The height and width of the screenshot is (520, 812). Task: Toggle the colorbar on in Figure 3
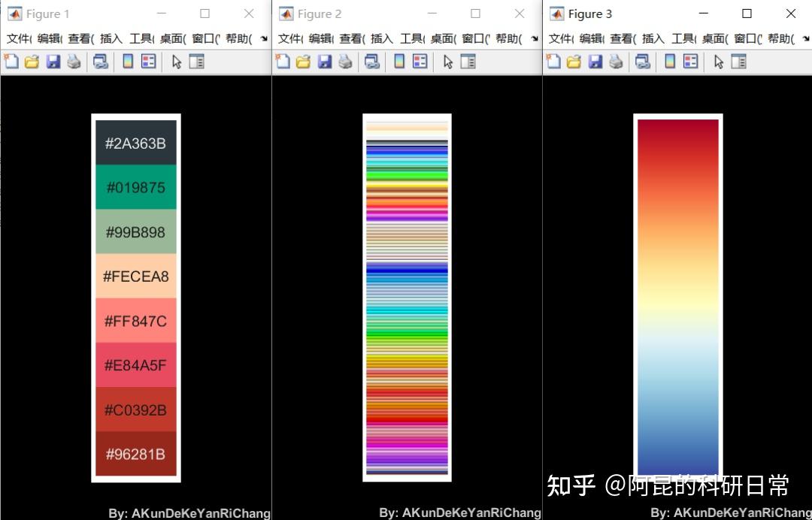click(671, 62)
